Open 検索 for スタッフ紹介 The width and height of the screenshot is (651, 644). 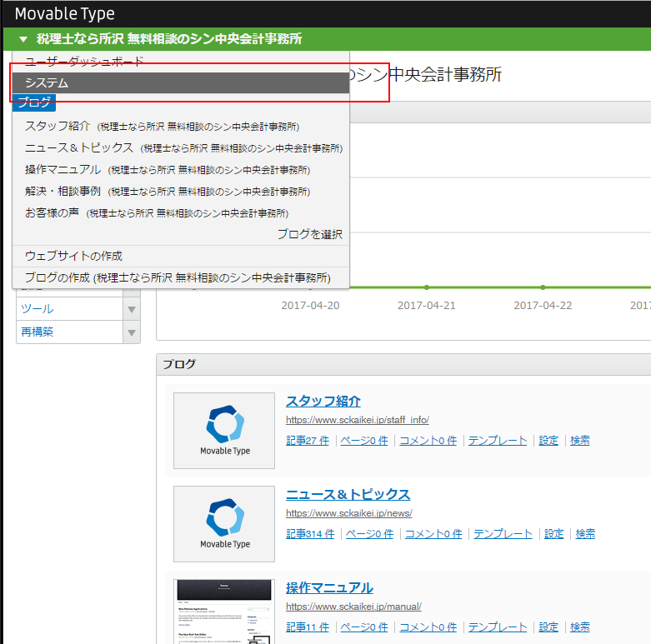pos(580,440)
